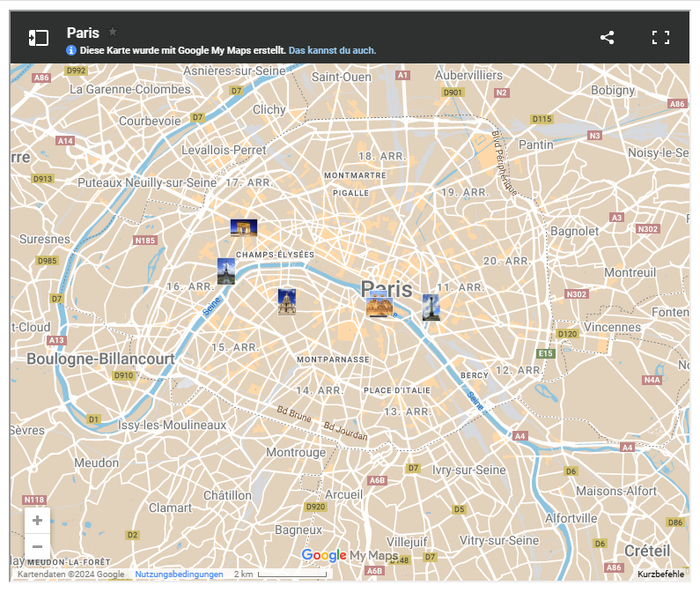Click the blue info icon

(x=71, y=50)
